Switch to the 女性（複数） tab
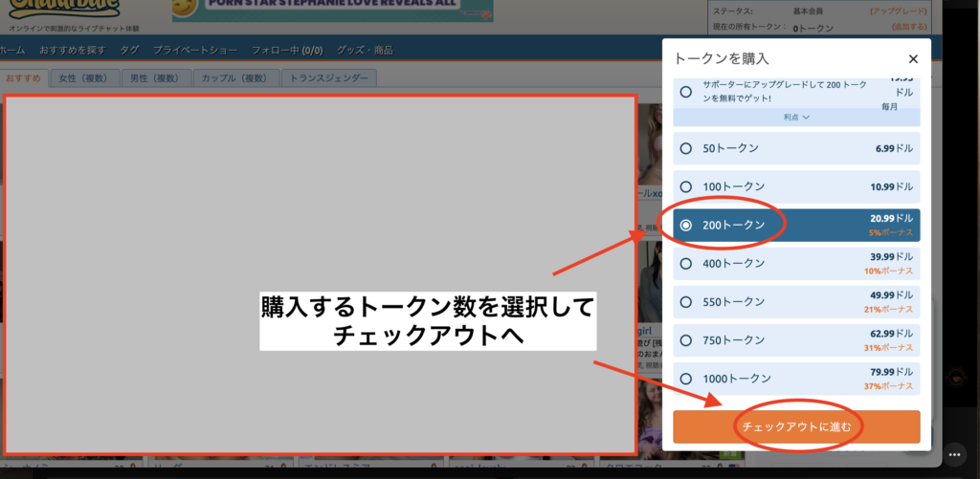The width and height of the screenshot is (980, 479). pos(85,77)
